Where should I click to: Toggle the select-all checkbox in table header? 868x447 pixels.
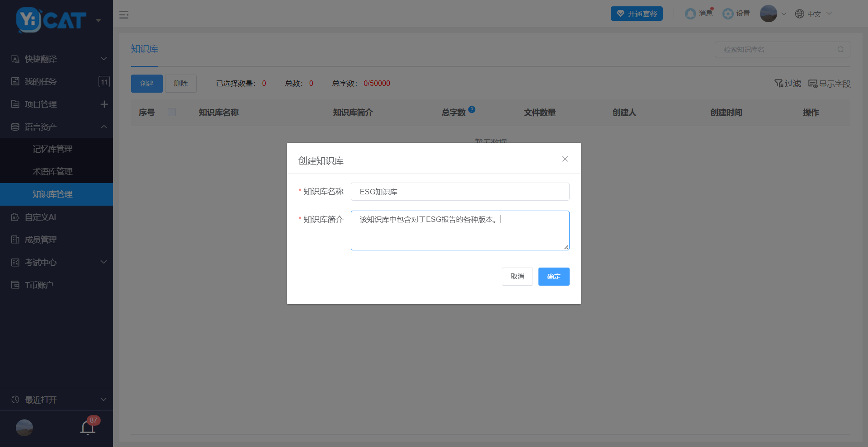coord(172,112)
